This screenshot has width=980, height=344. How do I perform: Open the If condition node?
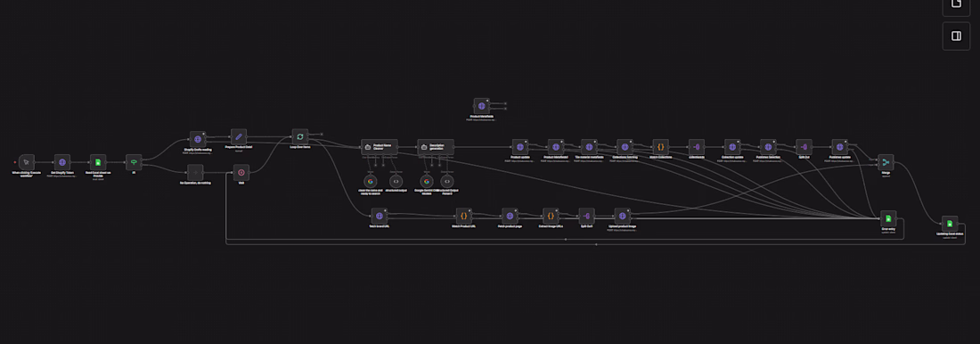134,162
